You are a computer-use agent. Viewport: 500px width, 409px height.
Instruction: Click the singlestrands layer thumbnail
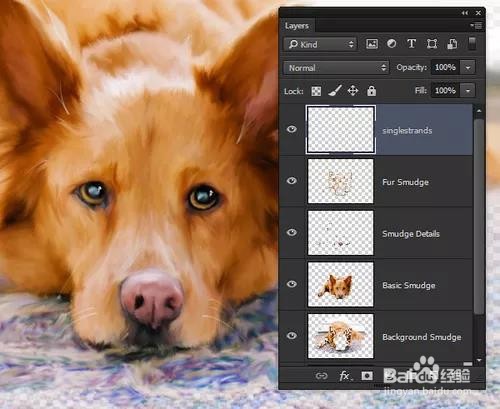pyautogui.click(x=341, y=130)
